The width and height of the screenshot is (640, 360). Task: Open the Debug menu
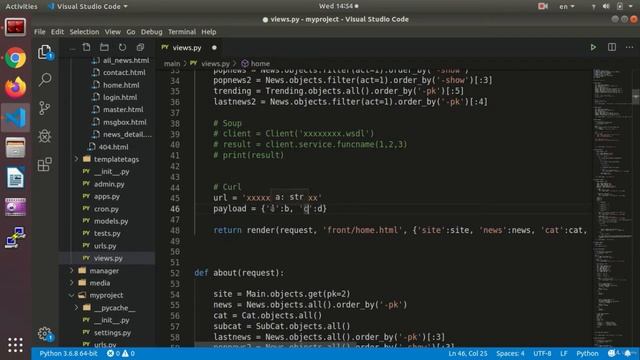point(151,32)
